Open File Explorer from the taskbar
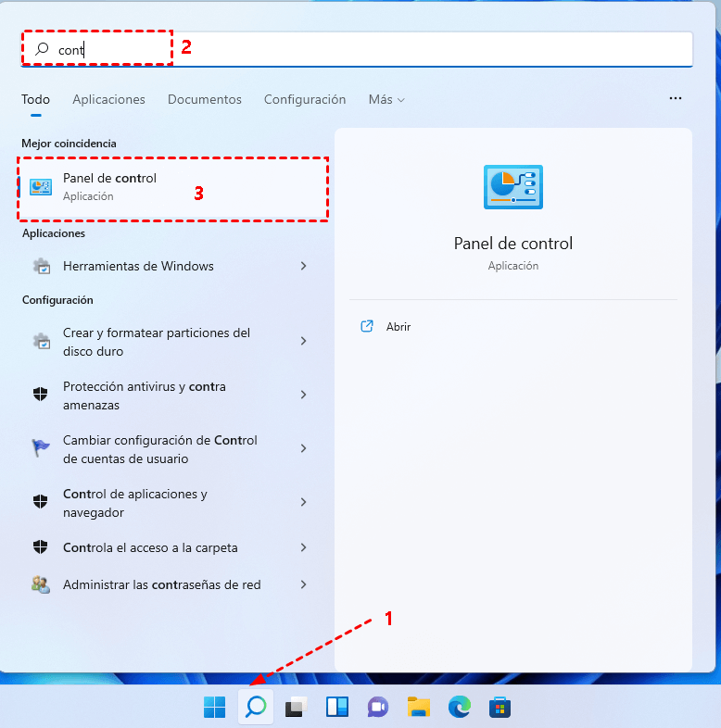The height and width of the screenshot is (728, 721). pos(418,708)
